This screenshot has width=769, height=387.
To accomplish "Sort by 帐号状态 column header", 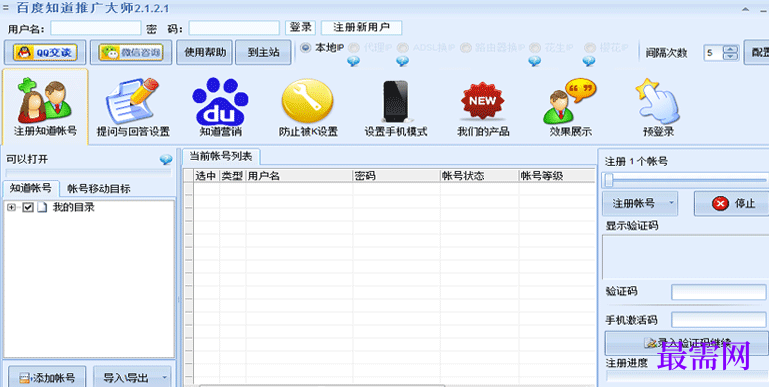I will [x=479, y=176].
